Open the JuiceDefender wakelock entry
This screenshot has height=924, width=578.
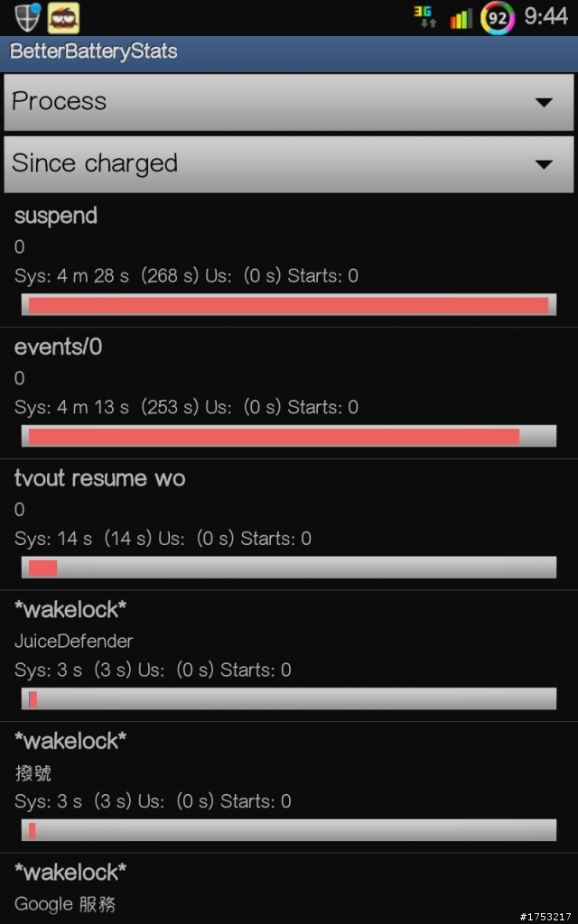289,656
